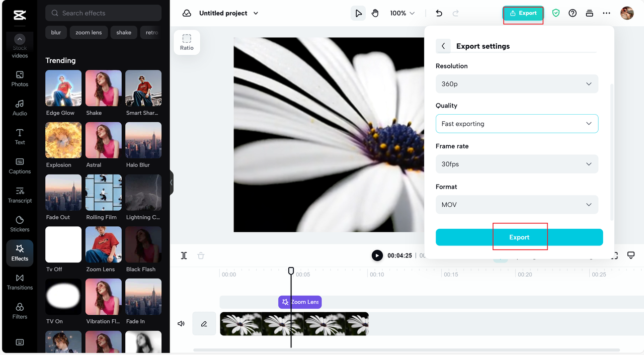Screen dimensions: 644x355
Task: Open the Quality Fast exporting dropdown
Action: click(517, 124)
